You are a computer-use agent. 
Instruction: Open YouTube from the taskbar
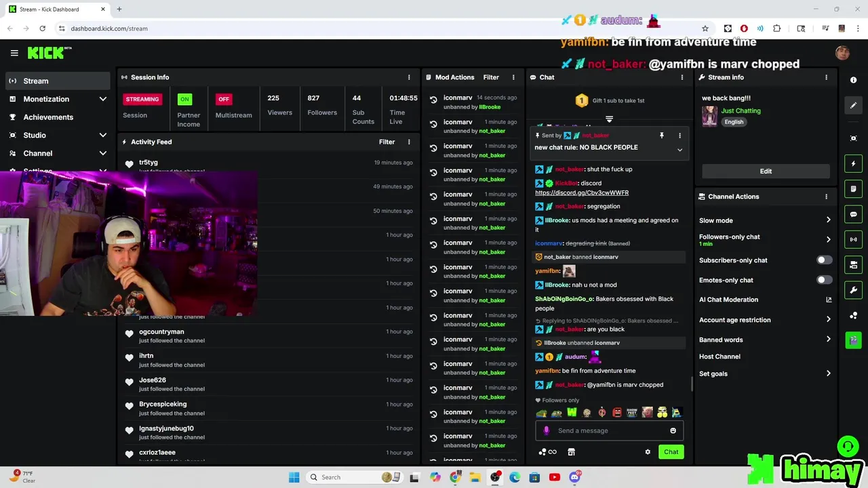click(x=554, y=477)
